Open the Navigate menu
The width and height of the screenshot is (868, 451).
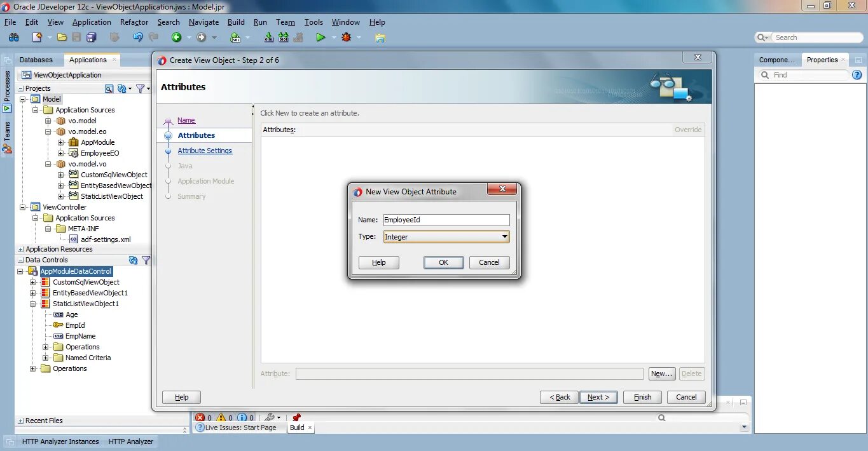(x=203, y=22)
